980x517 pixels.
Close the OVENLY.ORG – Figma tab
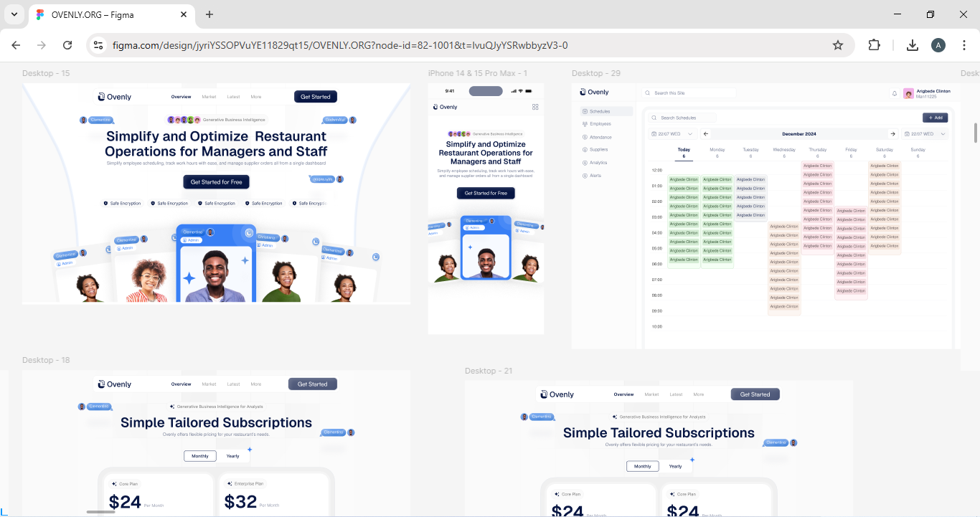coord(184,14)
